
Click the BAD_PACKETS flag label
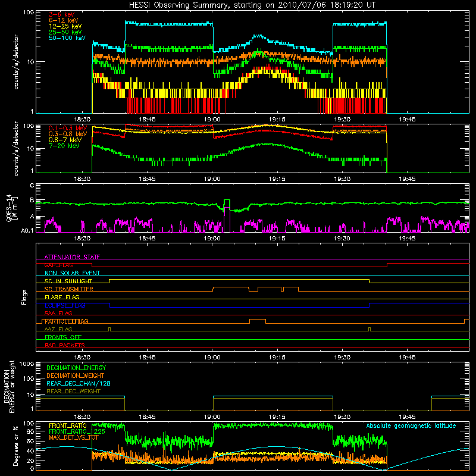[x=65, y=345]
